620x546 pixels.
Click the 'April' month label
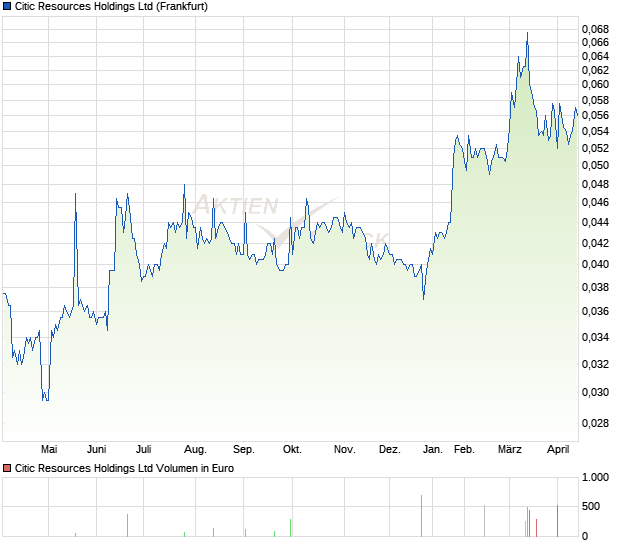(558, 450)
